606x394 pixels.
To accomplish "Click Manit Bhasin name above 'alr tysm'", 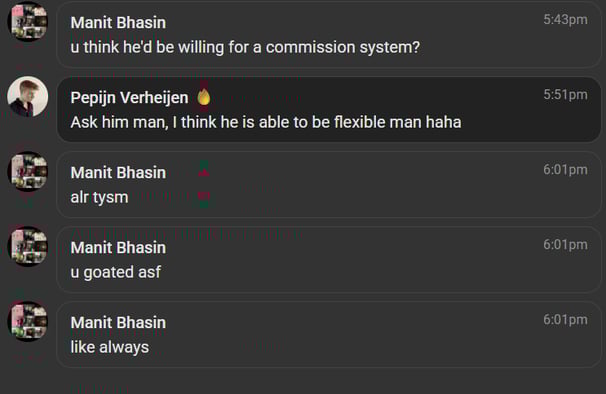I will coord(118,172).
